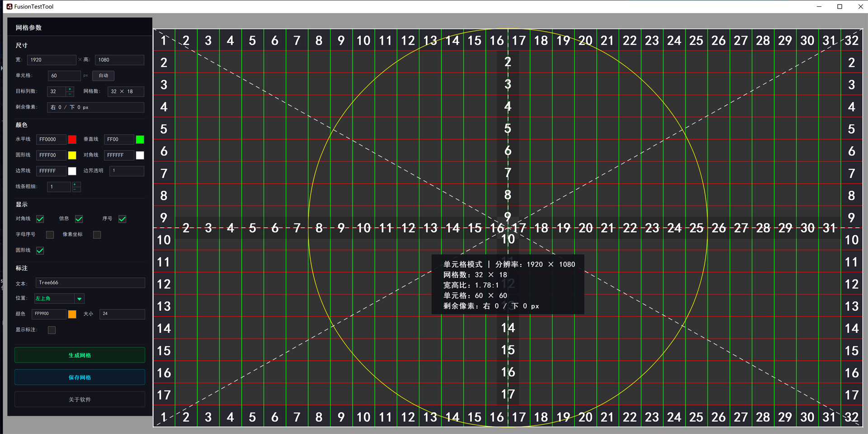Toggle the 信息 info checkbox
The height and width of the screenshot is (434, 868).
(x=79, y=219)
